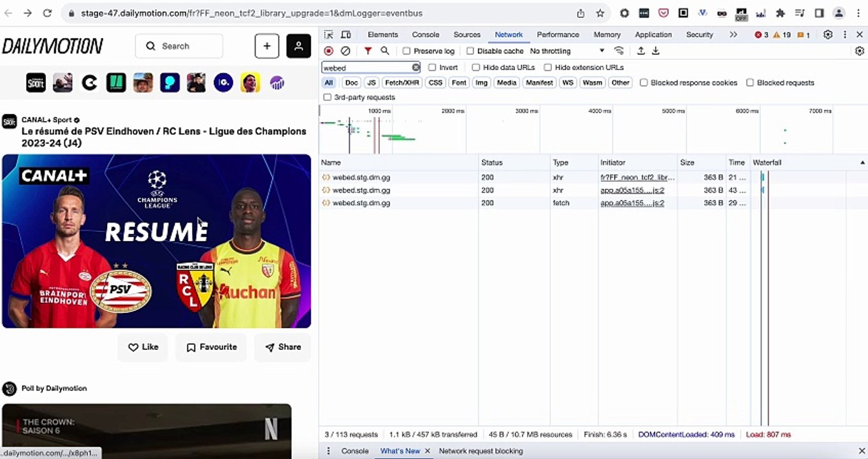Activate the inspect element picker
Image resolution: width=868 pixels, height=459 pixels.
coord(328,34)
